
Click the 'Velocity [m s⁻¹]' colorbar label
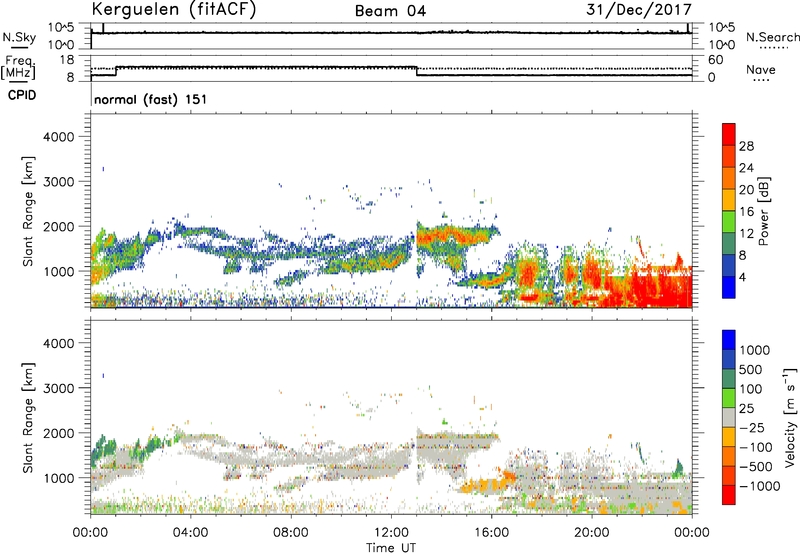click(790, 417)
